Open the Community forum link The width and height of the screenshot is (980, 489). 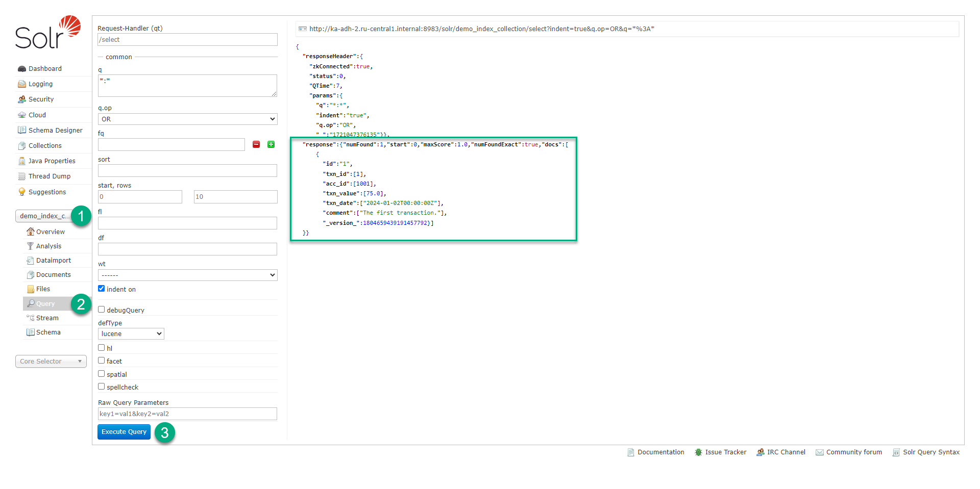point(854,452)
